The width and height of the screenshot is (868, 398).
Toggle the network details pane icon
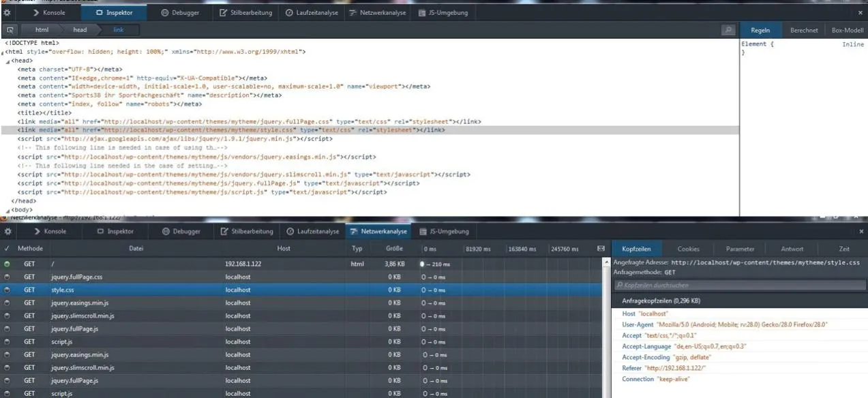pos(601,249)
